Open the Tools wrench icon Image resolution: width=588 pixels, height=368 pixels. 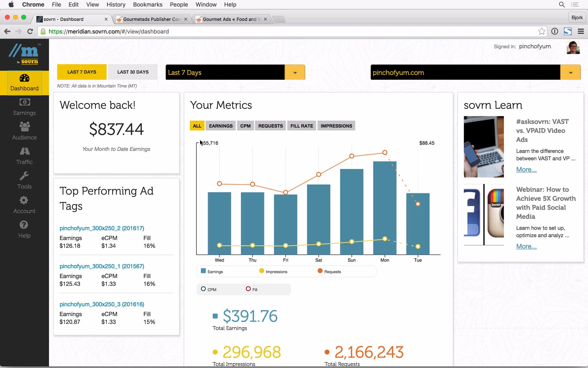point(24,181)
